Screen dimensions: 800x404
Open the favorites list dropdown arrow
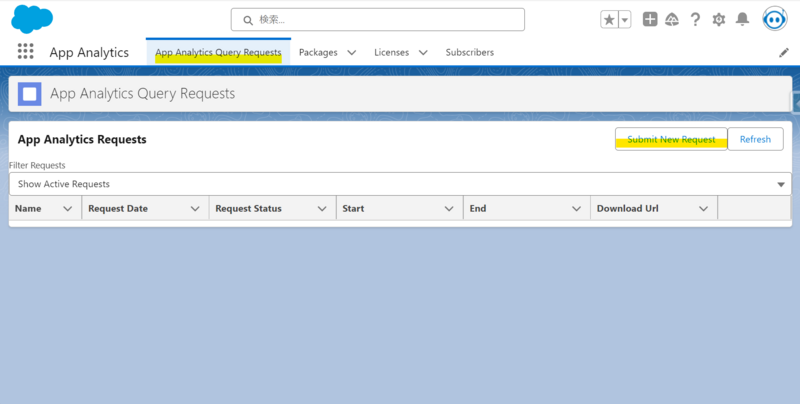point(625,20)
